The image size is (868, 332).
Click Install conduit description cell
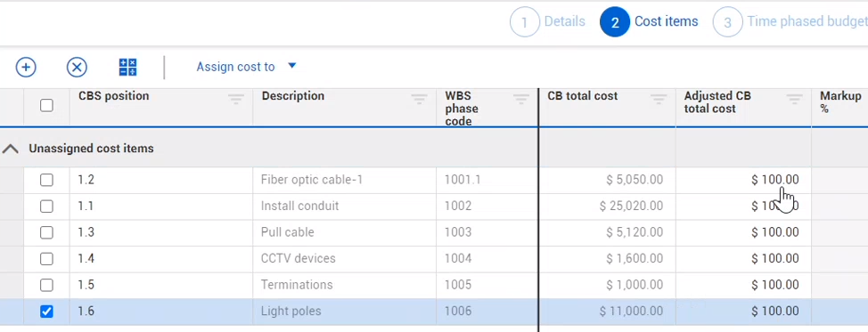click(x=344, y=206)
